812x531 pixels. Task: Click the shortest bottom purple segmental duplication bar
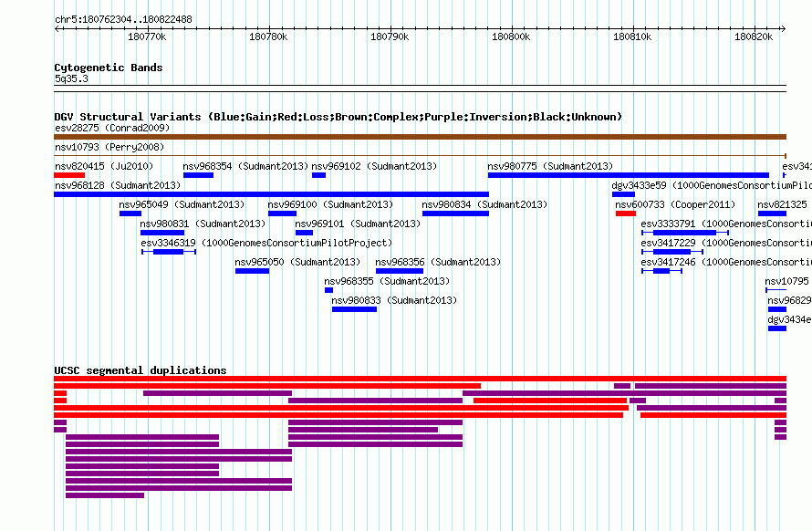click(x=105, y=495)
